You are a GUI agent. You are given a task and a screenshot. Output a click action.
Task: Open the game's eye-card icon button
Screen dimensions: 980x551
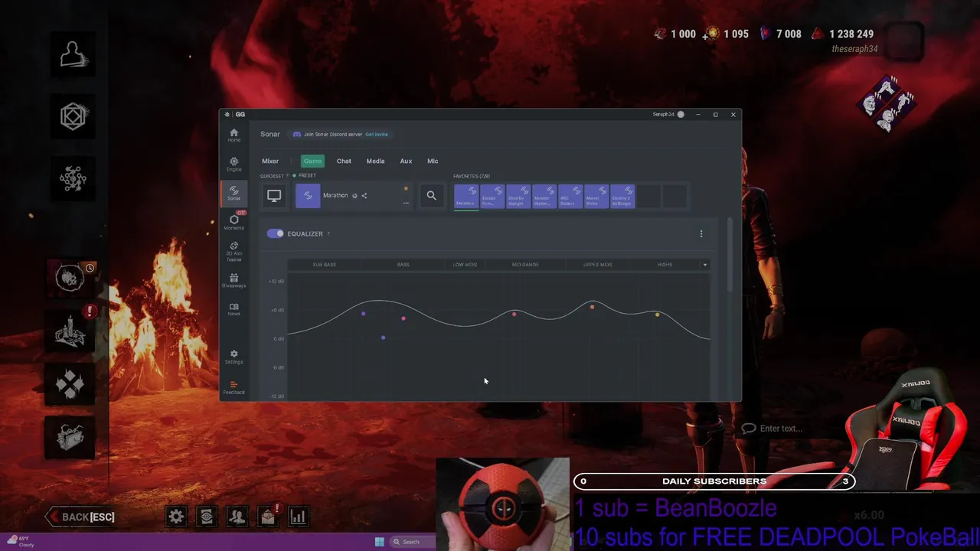(207, 517)
